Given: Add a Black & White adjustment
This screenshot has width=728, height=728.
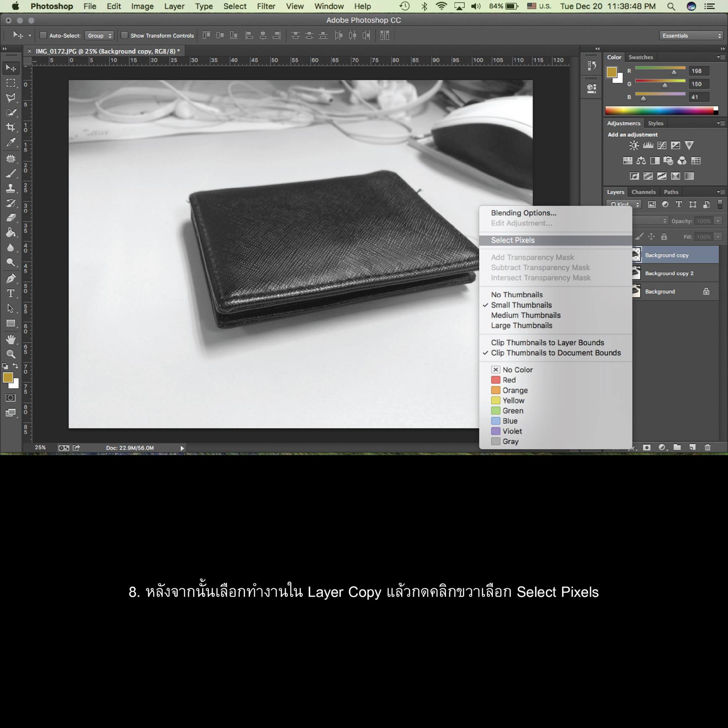Looking at the screenshot, I should pyautogui.click(x=655, y=161).
